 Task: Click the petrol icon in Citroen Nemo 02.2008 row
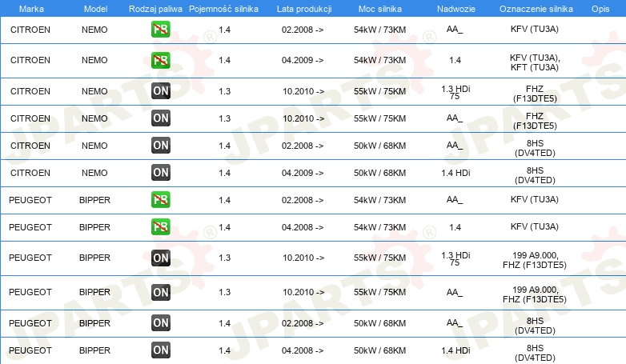tap(160, 30)
